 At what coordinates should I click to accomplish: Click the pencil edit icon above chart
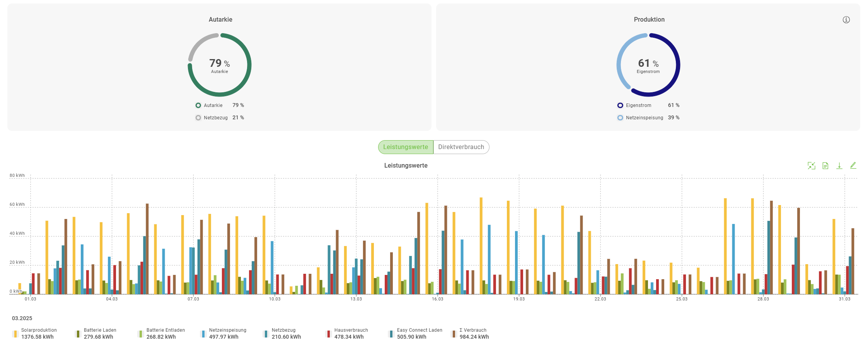pos(853,166)
